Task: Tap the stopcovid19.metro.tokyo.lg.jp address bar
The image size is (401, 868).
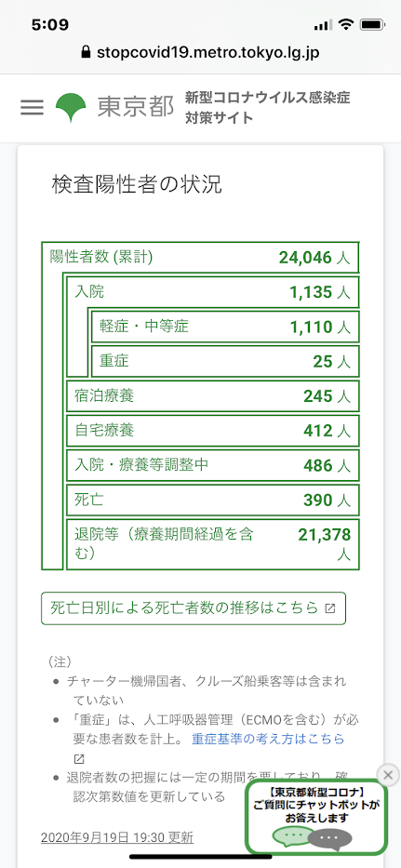Action: tap(201, 53)
